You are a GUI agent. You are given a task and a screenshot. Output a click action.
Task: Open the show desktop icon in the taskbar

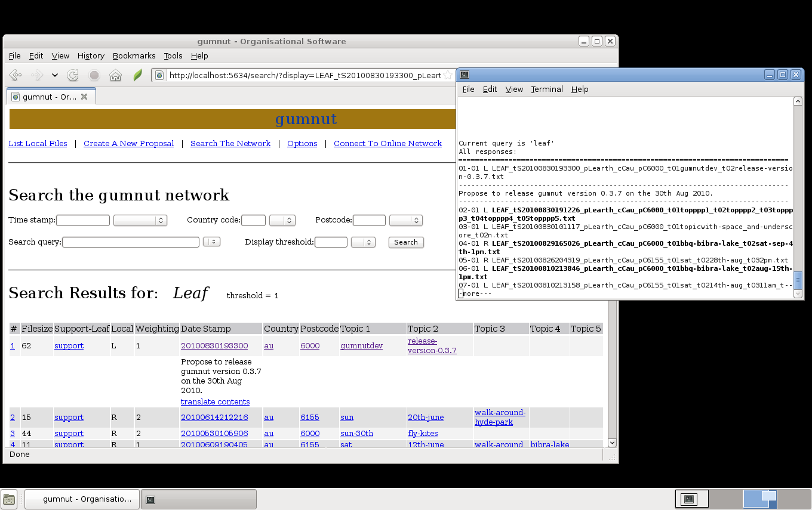tap(9, 499)
